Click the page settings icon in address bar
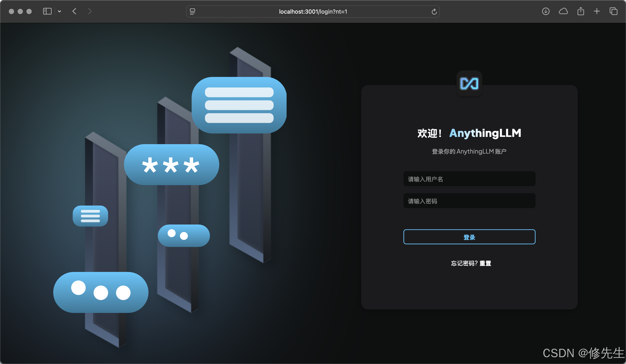Viewport: 626px width, 364px height. pos(192,11)
